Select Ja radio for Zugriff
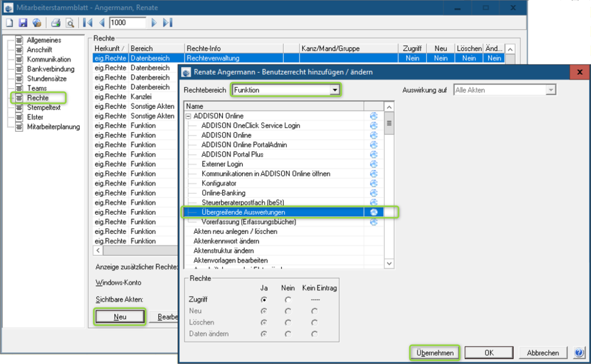The image size is (591, 364). coord(264,300)
